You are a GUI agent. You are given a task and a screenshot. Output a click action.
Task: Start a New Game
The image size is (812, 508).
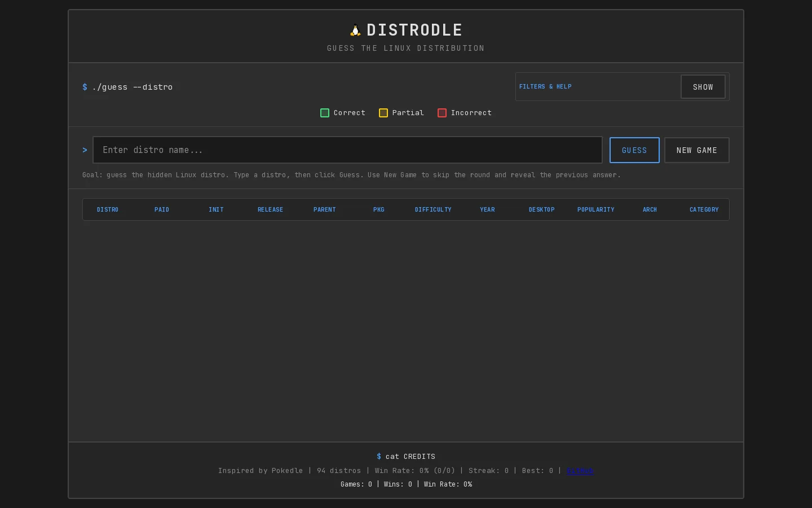point(697,150)
